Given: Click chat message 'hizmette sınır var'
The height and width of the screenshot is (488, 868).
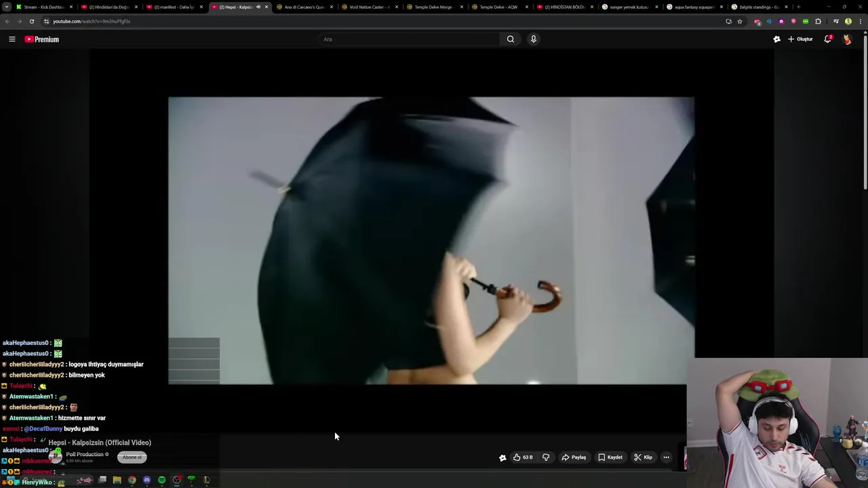Looking at the screenshot, I should 81,418.
